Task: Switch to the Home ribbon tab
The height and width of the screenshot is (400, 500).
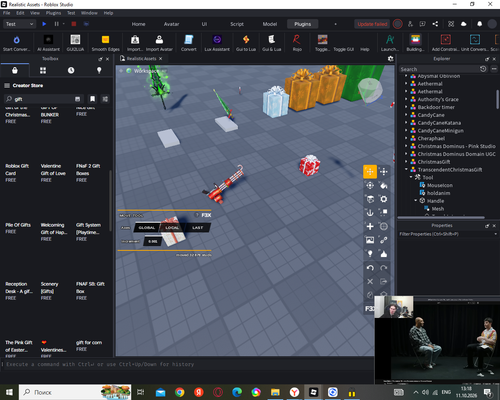Action: [138, 24]
